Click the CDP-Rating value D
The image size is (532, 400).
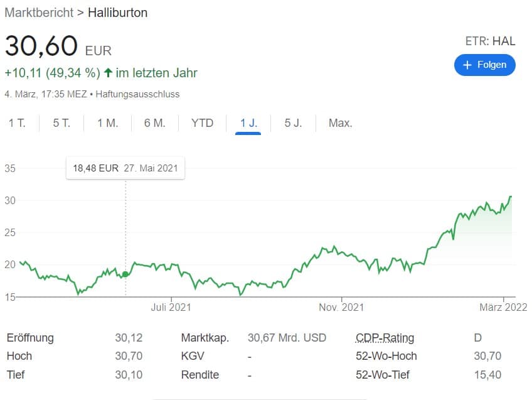coord(477,338)
